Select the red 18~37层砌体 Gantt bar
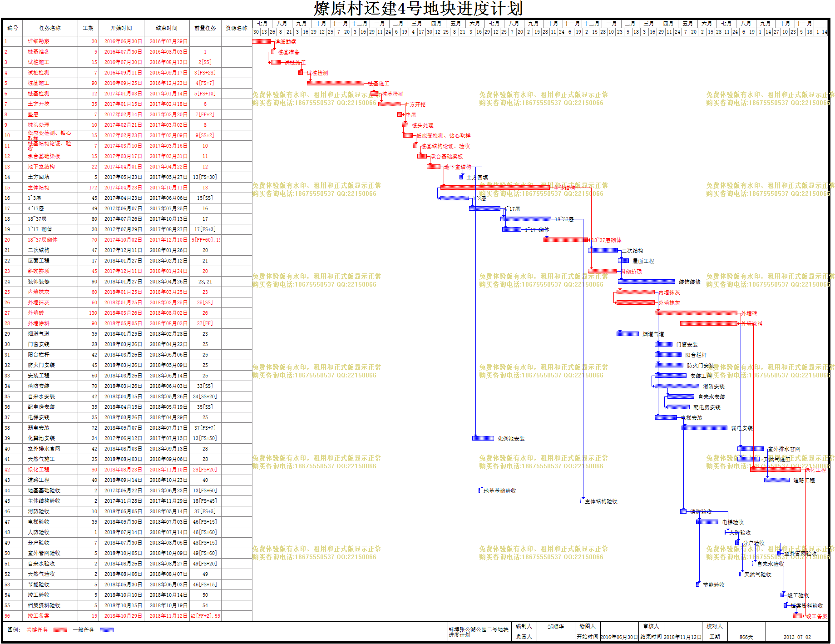 coord(566,240)
